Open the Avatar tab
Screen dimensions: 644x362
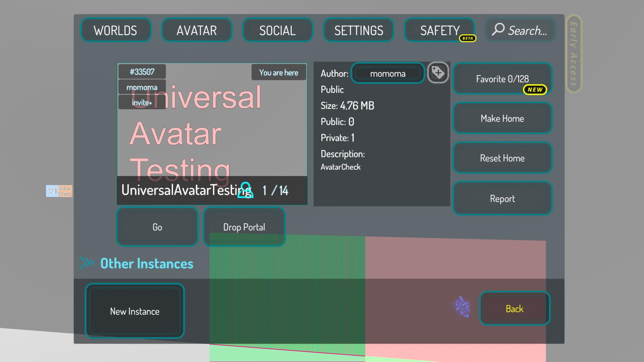197,31
